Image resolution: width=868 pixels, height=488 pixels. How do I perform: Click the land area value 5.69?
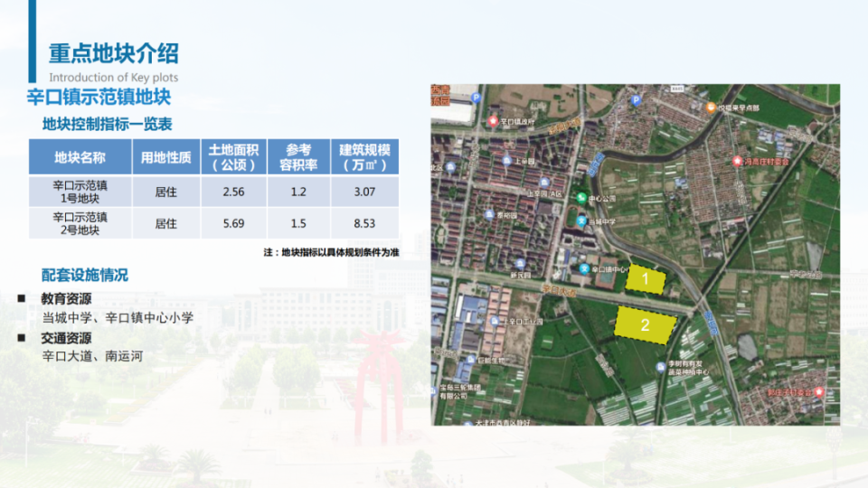233,223
